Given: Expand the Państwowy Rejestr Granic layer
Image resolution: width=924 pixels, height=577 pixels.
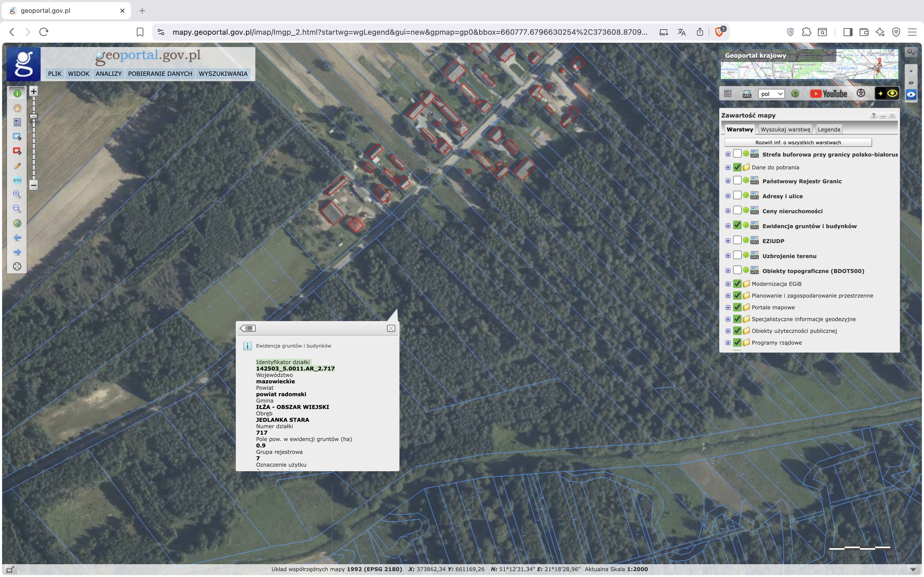Looking at the screenshot, I should click(728, 181).
